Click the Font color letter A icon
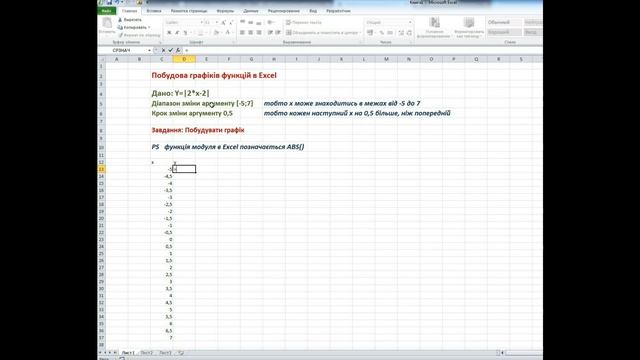Viewport: 640px width, 360px height. pos(228,33)
